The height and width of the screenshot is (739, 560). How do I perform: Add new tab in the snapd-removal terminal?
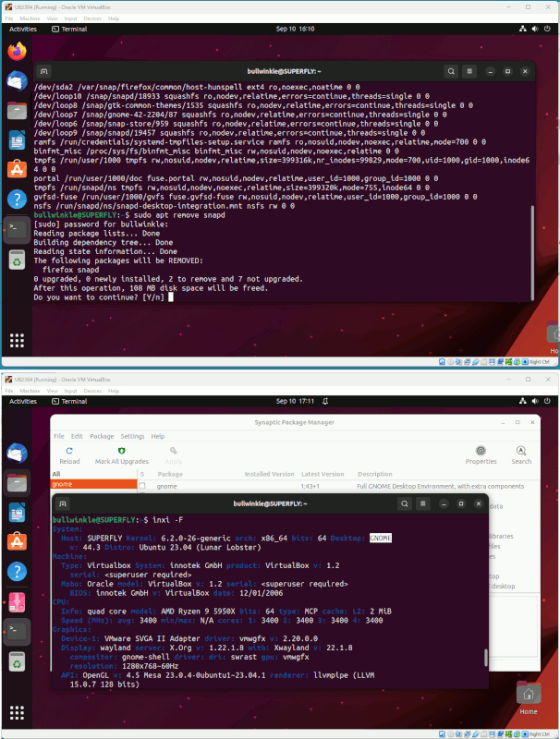point(43,72)
